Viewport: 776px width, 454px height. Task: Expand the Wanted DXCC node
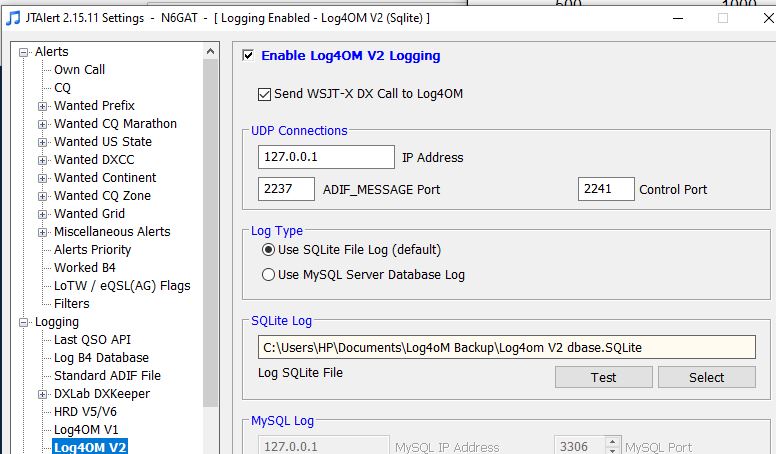tap(43, 160)
